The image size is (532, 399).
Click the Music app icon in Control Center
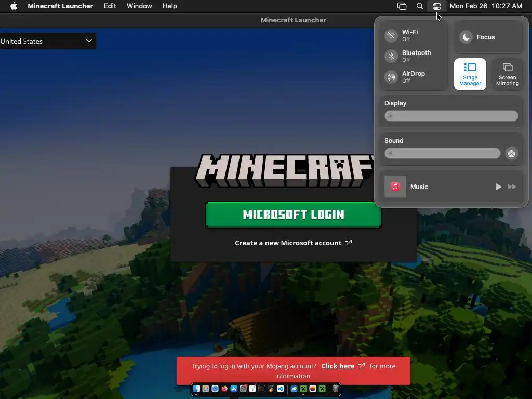pyautogui.click(x=395, y=187)
